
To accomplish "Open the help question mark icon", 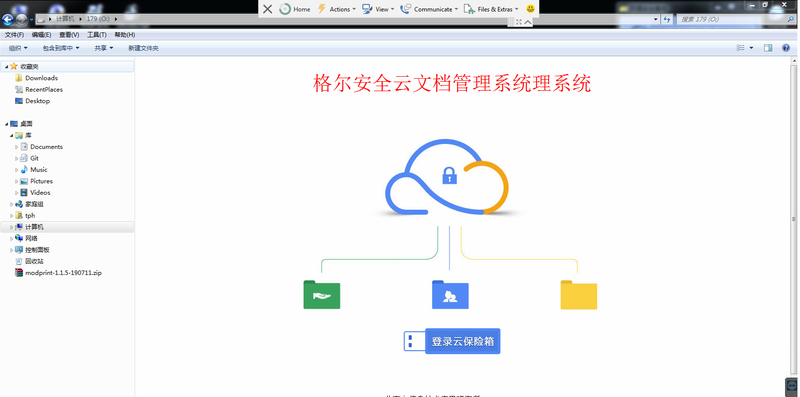I will [x=786, y=48].
